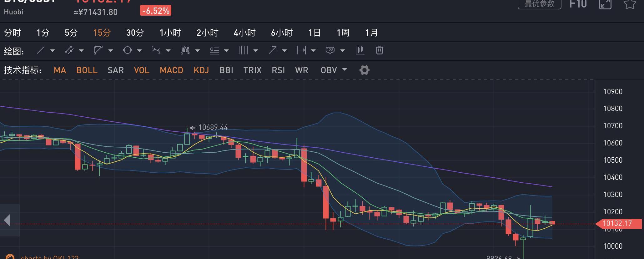Toggle the BOLL indicator off
644x259 pixels.
[87, 70]
